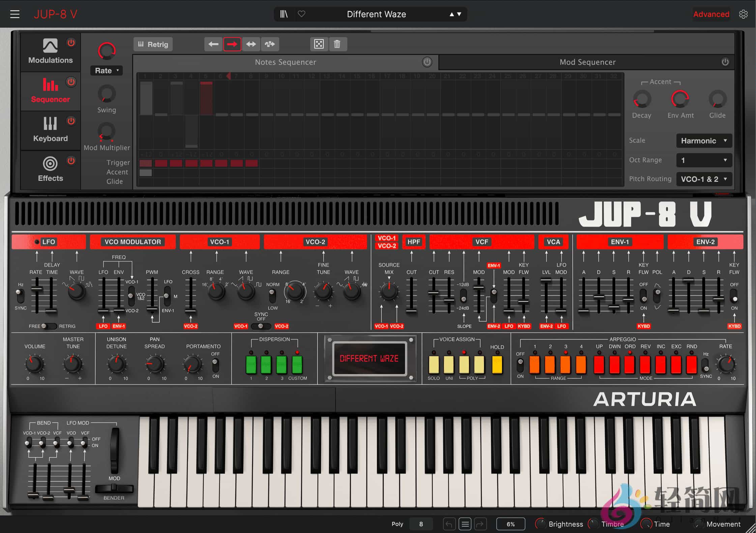
Task: Click the randomize sequence dice icon
Action: pos(319,44)
